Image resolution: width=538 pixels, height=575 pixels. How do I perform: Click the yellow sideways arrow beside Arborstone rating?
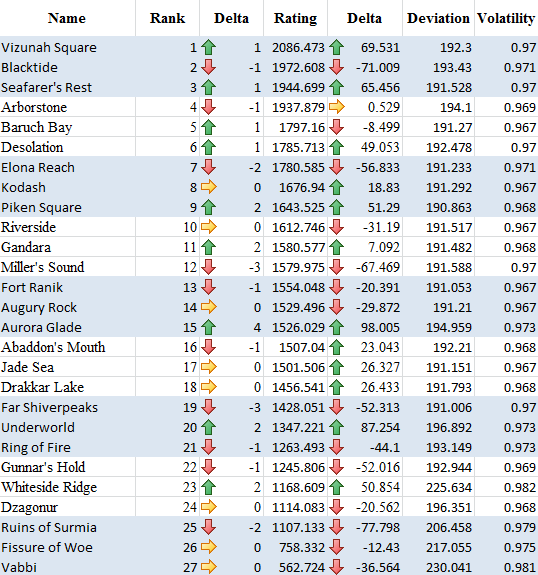[x=337, y=107]
